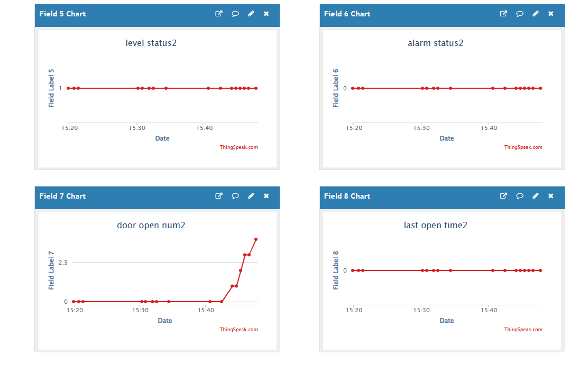Click comment bubble on Field 6 Chart
Viewport: 588px width, 365px height.
point(520,14)
